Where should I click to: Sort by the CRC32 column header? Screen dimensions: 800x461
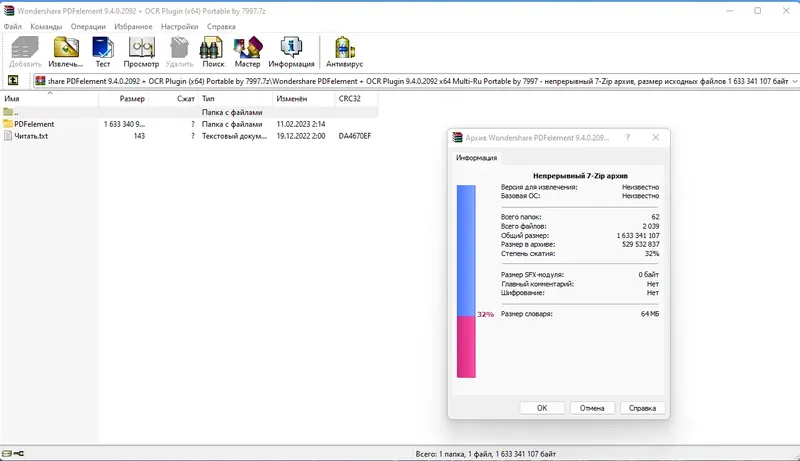pyautogui.click(x=356, y=98)
